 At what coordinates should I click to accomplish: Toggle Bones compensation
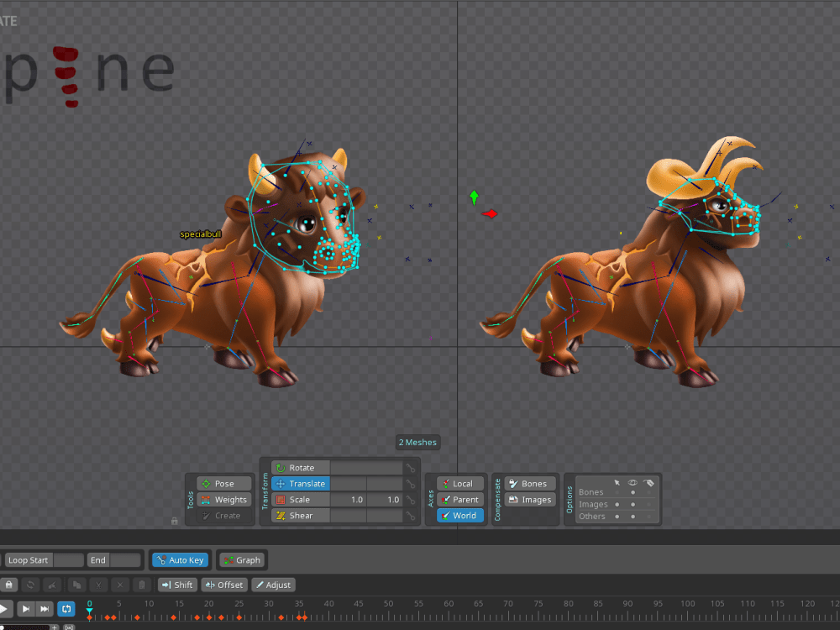pyautogui.click(x=528, y=483)
